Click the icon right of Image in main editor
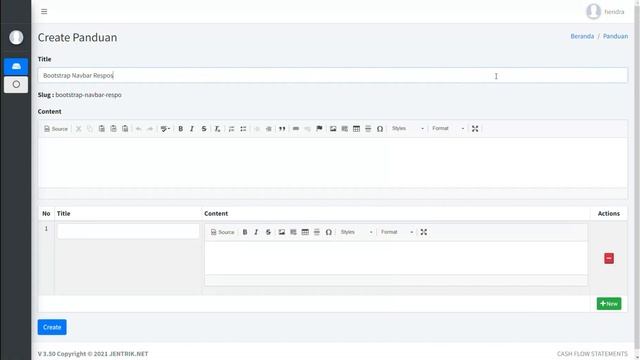Viewport: 640px width, 360px height. (344, 129)
